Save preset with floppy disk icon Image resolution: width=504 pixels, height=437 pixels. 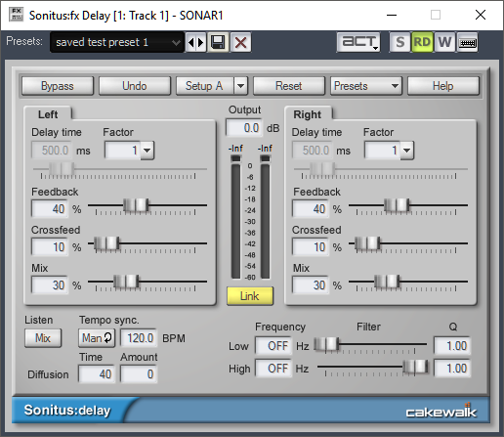tap(218, 42)
